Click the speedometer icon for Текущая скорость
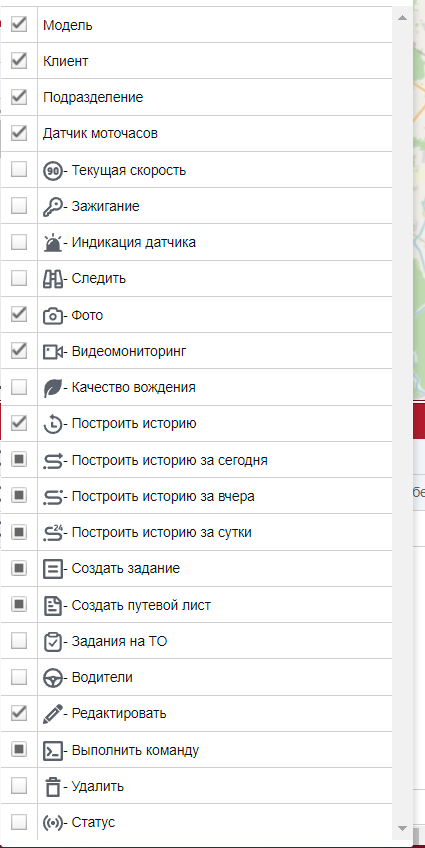Viewport: 425px width, 848px height. click(53, 170)
